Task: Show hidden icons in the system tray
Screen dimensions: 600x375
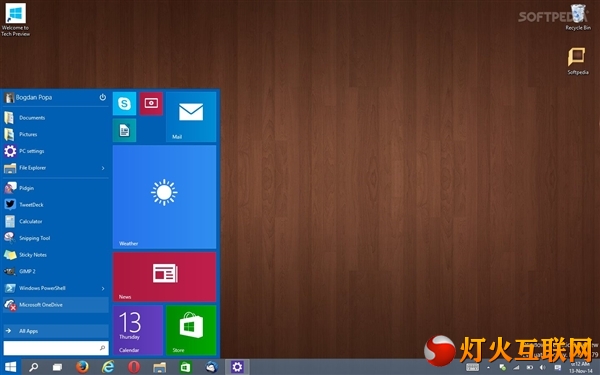Action: pyautogui.click(x=488, y=368)
